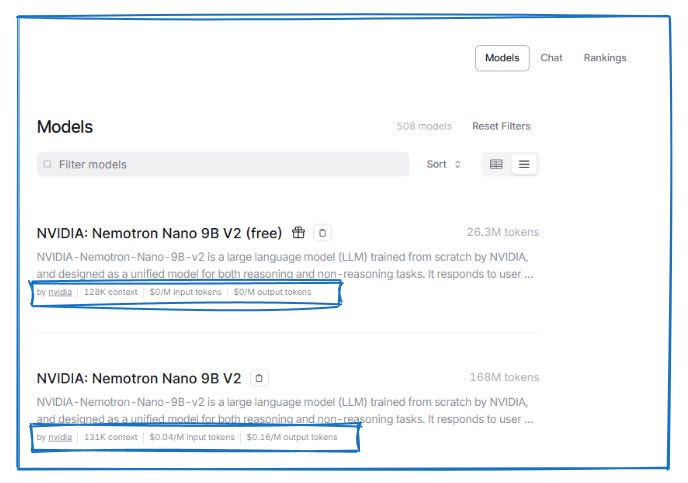The image size is (688, 483).
Task: Click $0/M output tokens text
Action: (272, 292)
